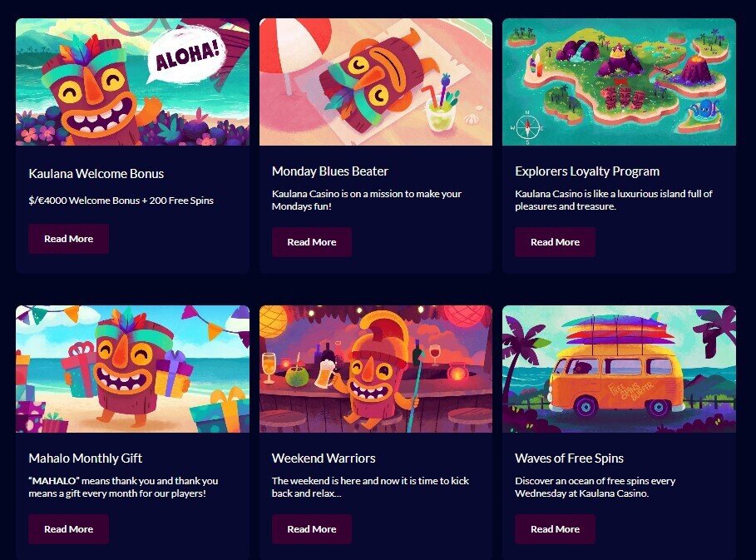Open the orange surfer van image
756x560 pixels.
(x=619, y=369)
